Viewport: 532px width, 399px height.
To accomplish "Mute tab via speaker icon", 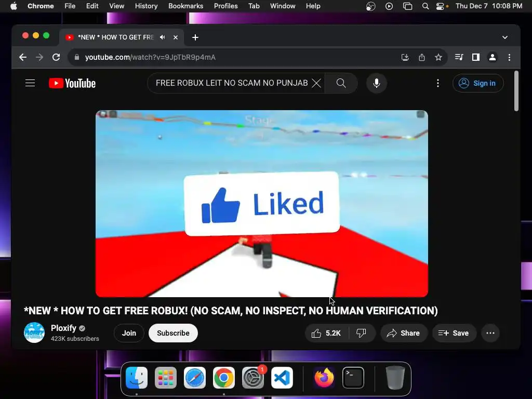I will click(x=163, y=37).
